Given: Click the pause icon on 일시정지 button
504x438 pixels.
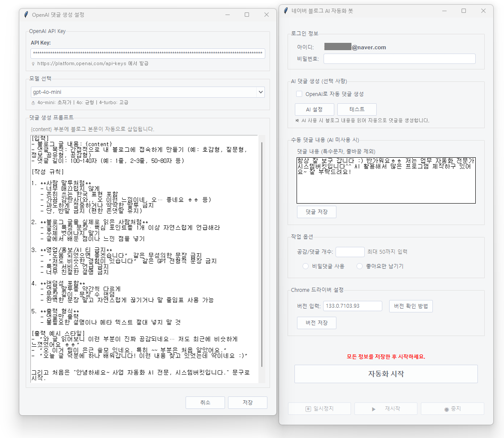Looking at the screenshot, I should (x=308, y=409).
